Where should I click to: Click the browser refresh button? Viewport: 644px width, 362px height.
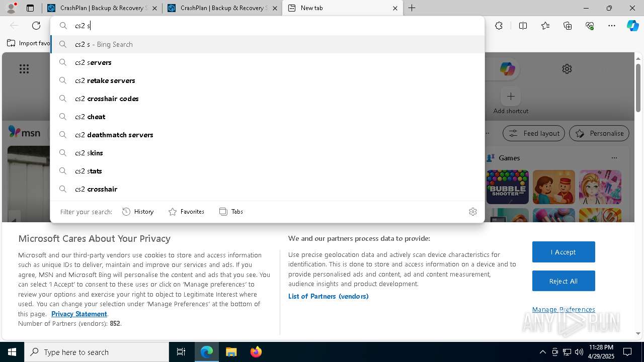coord(36,26)
